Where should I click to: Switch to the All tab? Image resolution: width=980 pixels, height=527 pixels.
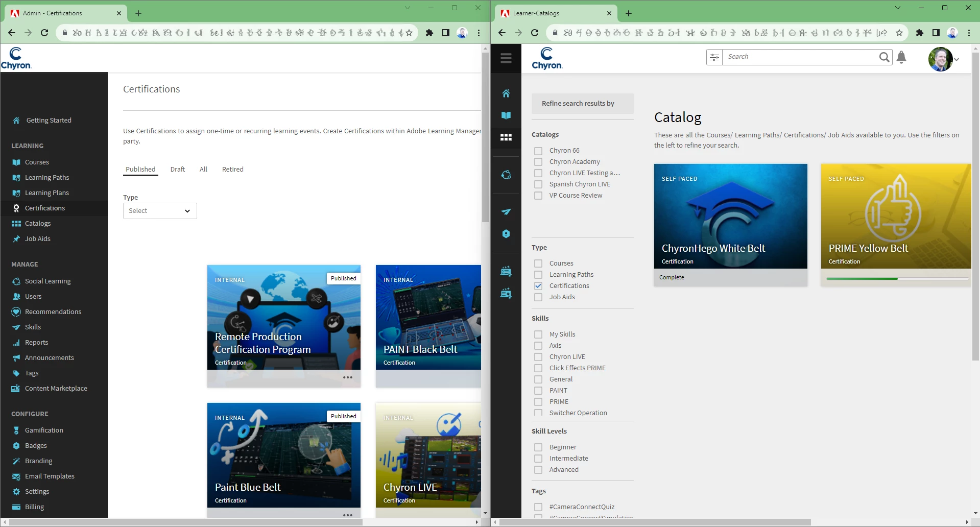click(x=203, y=170)
